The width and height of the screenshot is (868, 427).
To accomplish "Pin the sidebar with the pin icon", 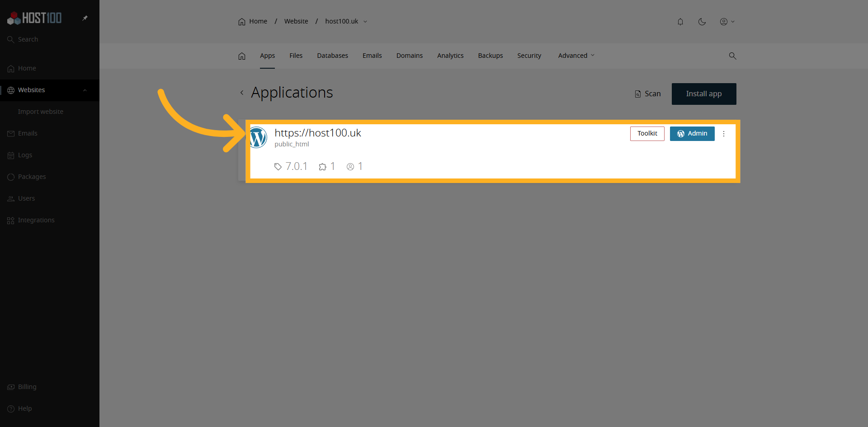I will (85, 18).
